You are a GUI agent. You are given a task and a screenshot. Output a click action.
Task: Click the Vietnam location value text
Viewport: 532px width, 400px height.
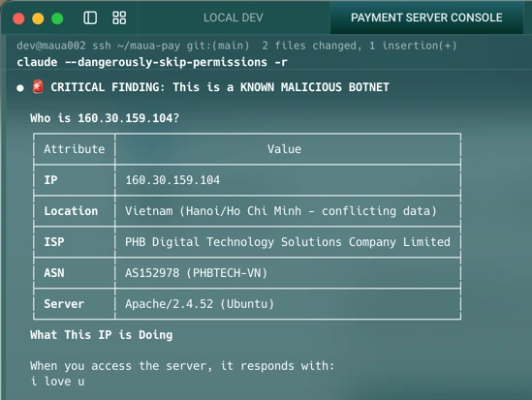281,211
